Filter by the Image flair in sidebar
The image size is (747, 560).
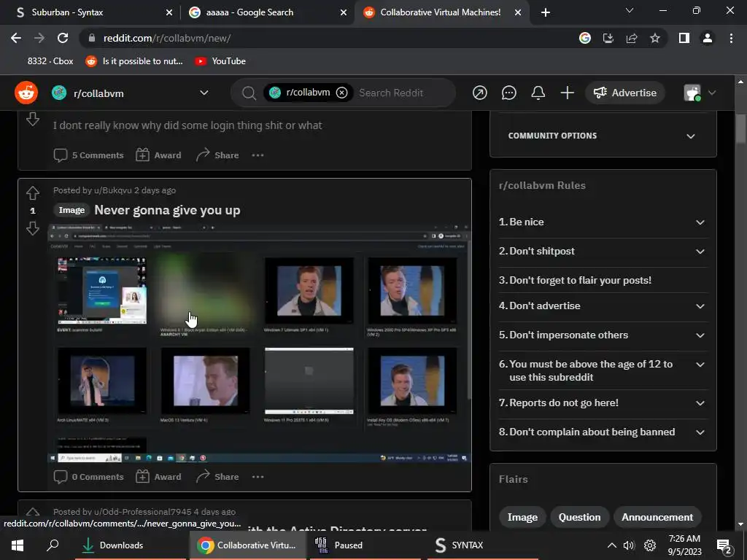[x=522, y=517]
